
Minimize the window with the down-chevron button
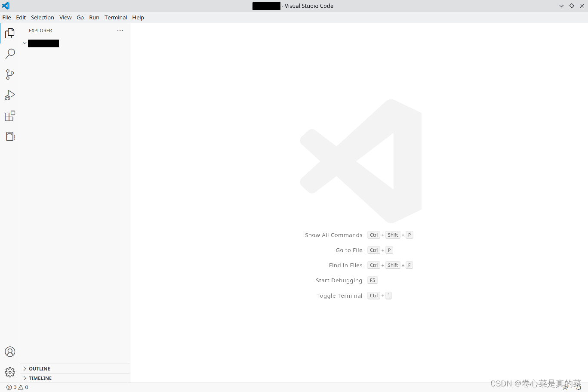pyautogui.click(x=561, y=6)
